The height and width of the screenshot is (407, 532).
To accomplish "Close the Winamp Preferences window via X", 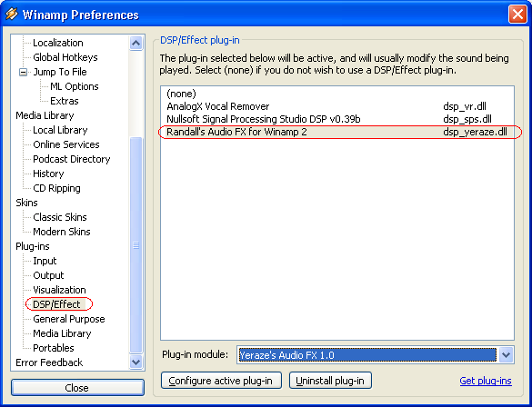I will [517, 15].
